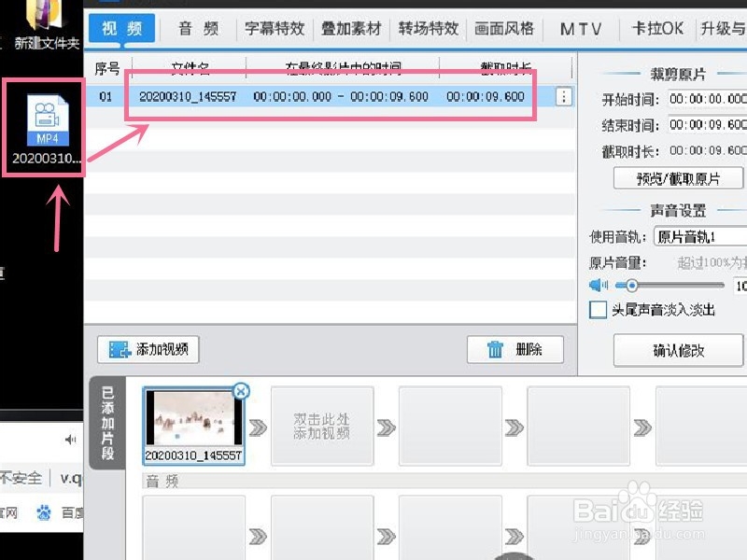Click the 不安全 warning in browser address bar
The image size is (747, 560).
point(21,478)
